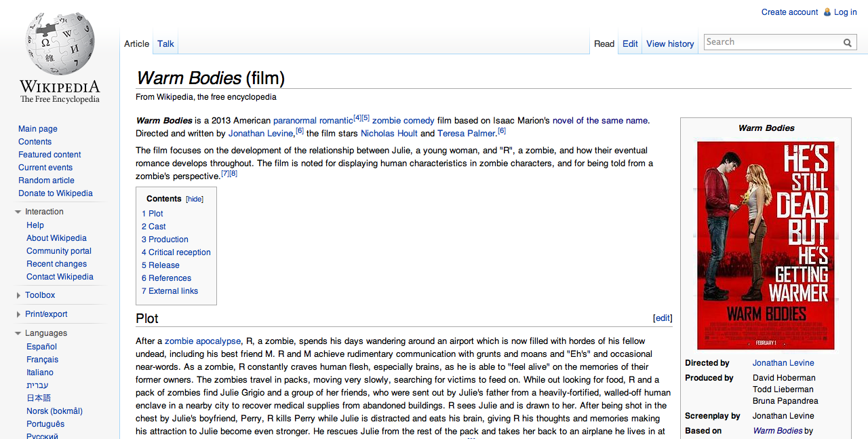Hide the table of contents
This screenshot has height=439, width=868.
click(195, 199)
